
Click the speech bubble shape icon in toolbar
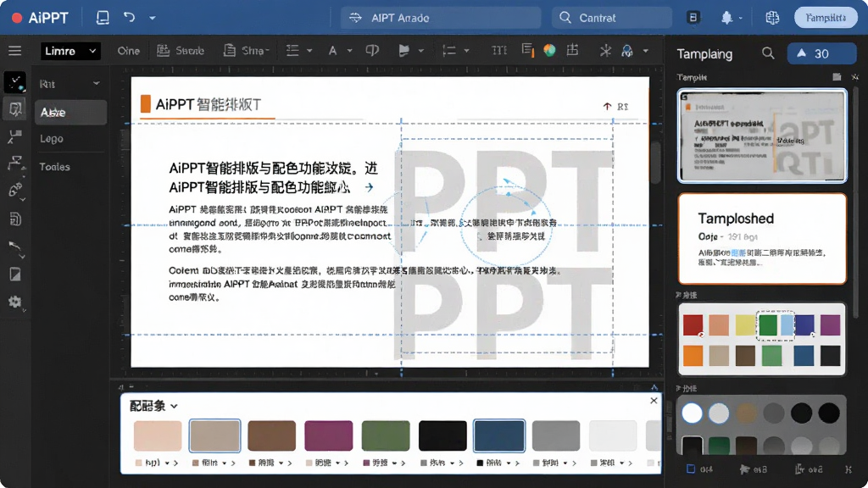(x=372, y=50)
